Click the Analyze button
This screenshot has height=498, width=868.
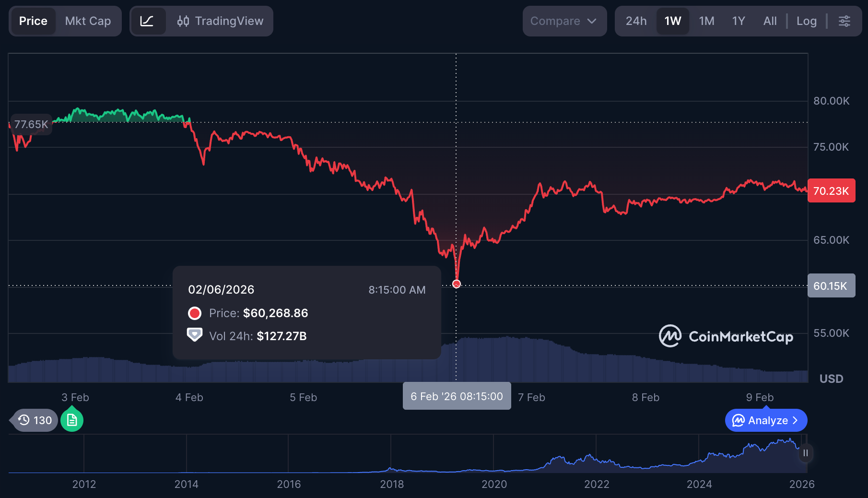pos(766,420)
